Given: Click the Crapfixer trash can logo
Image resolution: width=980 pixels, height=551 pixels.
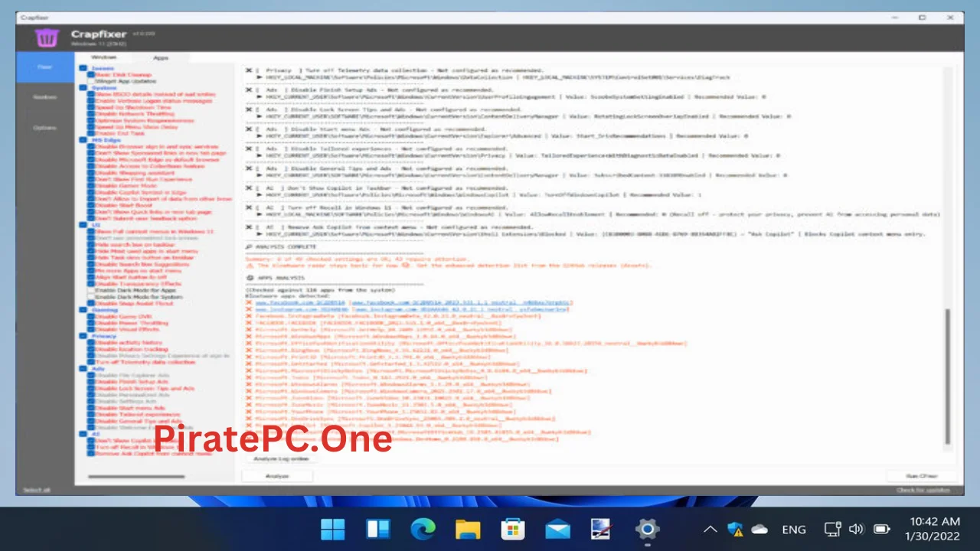Looking at the screenshot, I should tap(47, 37).
